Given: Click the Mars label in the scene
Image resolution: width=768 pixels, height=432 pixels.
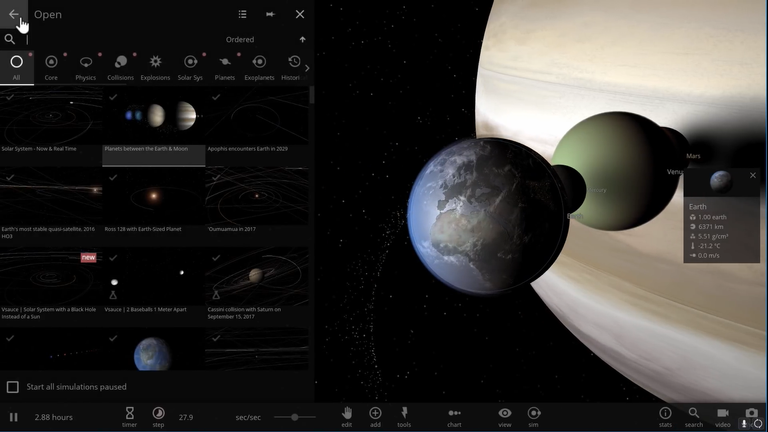Looking at the screenshot, I should pyautogui.click(x=693, y=156).
